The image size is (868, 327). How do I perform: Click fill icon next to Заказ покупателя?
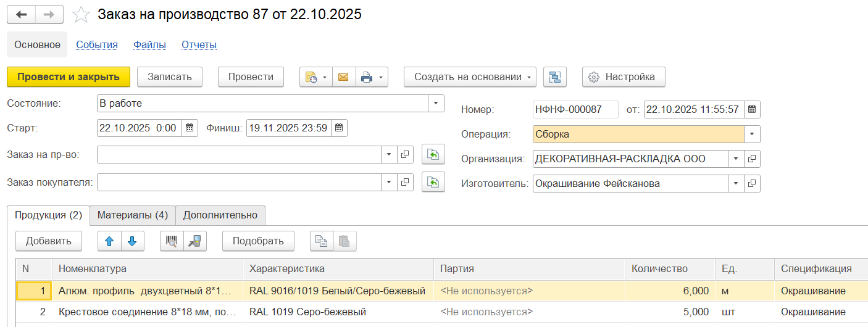[433, 182]
